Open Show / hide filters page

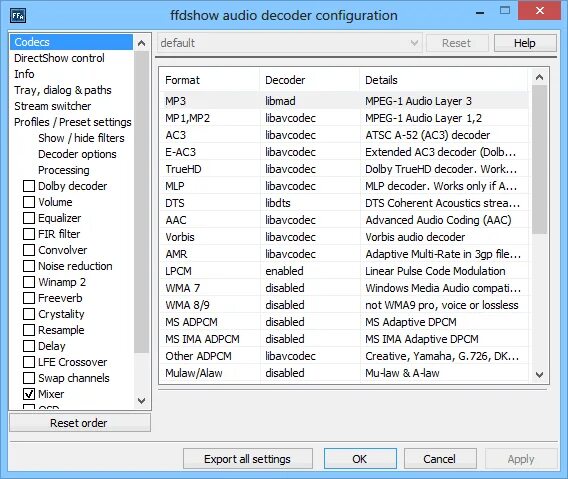pos(81,138)
